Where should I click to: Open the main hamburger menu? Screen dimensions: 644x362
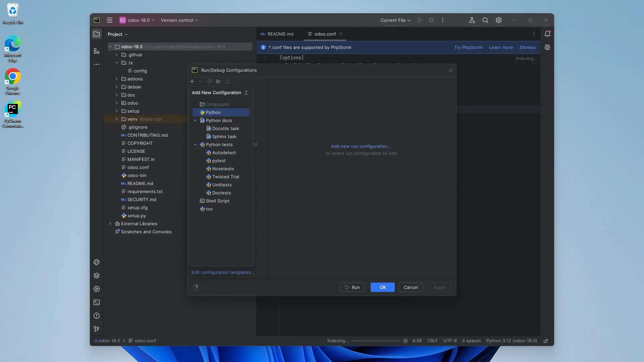[x=110, y=20]
